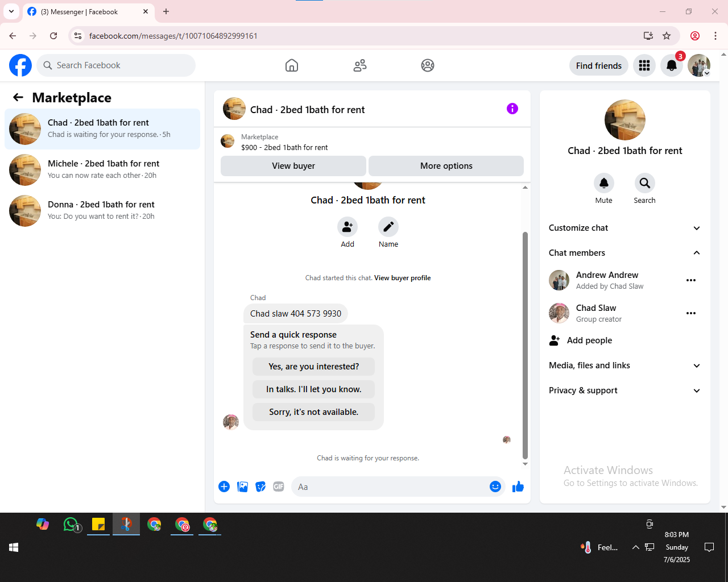Open the Facebook menu grid icon
728x582 pixels.
click(x=644, y=65)
